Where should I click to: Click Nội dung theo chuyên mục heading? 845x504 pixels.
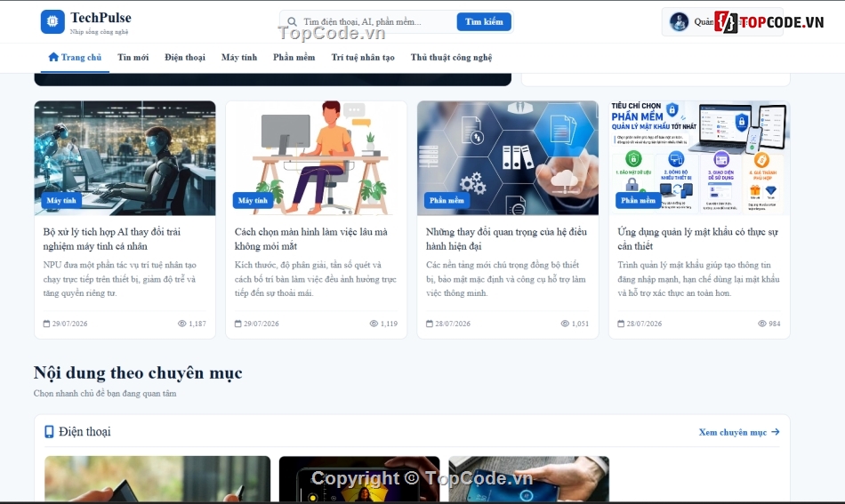[x=138, y=372]
